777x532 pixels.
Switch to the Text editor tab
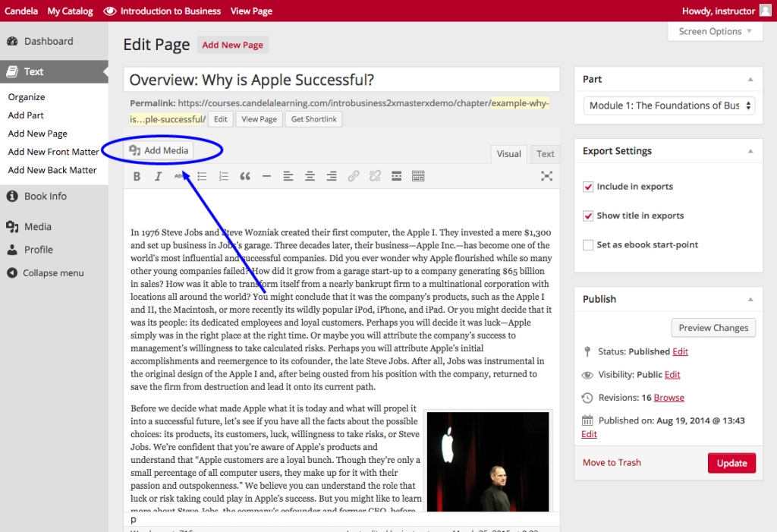click(x=545, y=154)
